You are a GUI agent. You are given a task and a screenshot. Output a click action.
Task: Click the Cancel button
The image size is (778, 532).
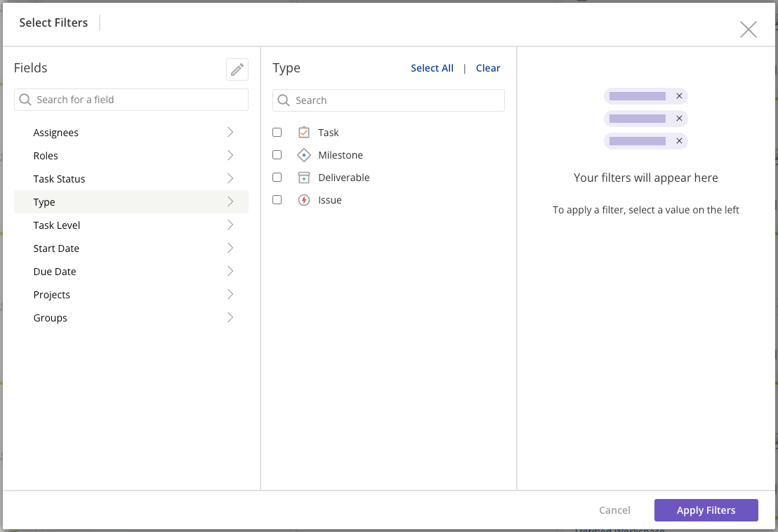click(614, 510)
